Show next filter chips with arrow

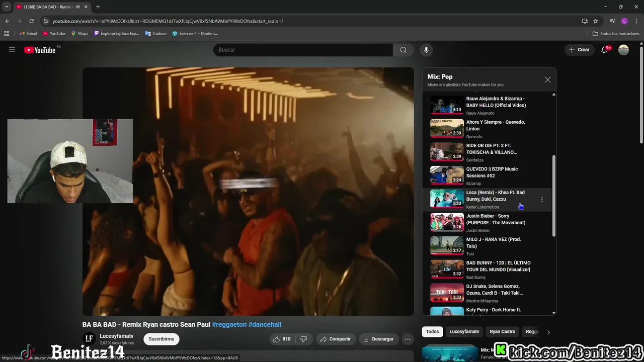coord(548,332)
